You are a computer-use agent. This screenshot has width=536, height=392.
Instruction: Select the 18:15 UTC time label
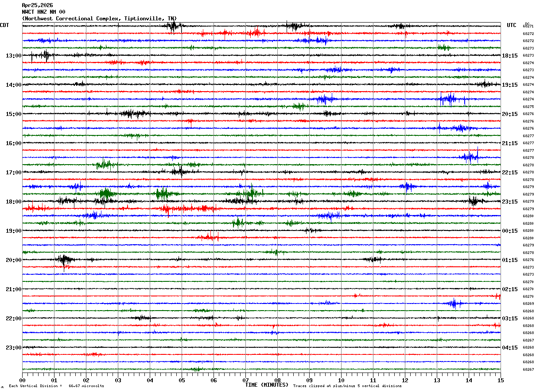[509, 56]
